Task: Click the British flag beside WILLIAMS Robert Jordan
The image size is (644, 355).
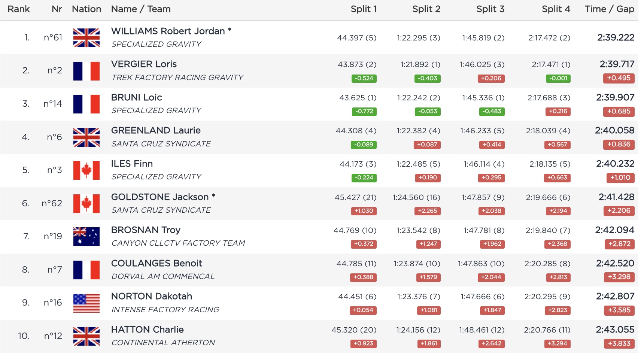Action: [x=86, y=38]
